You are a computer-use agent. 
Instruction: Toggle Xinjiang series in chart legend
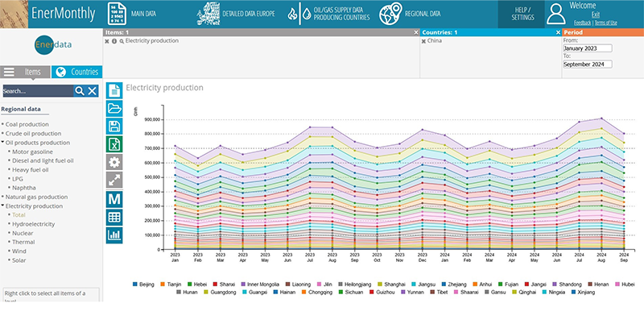tap(583, 292)
